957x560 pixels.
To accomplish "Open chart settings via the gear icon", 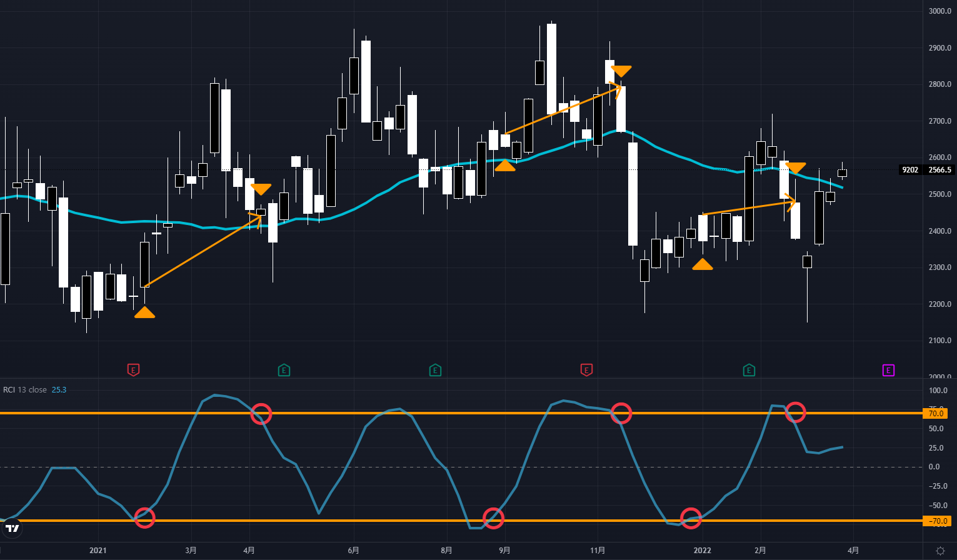I will pos(940,551).
